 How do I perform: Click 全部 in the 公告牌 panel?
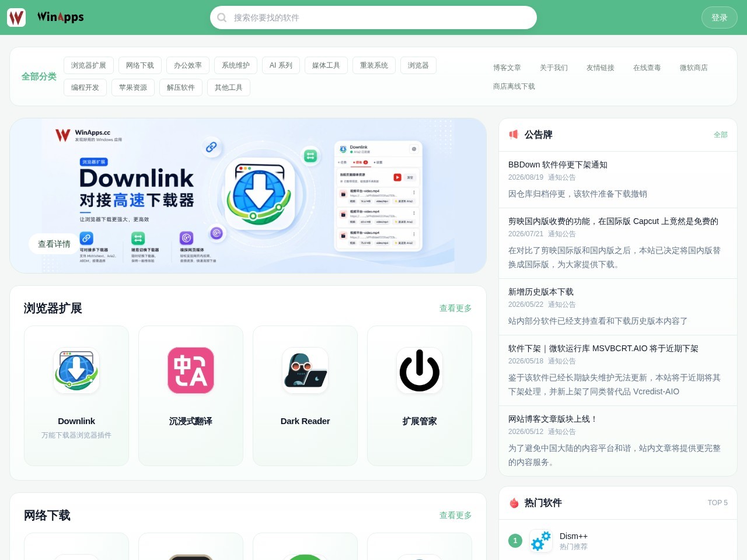click(721, 135)
